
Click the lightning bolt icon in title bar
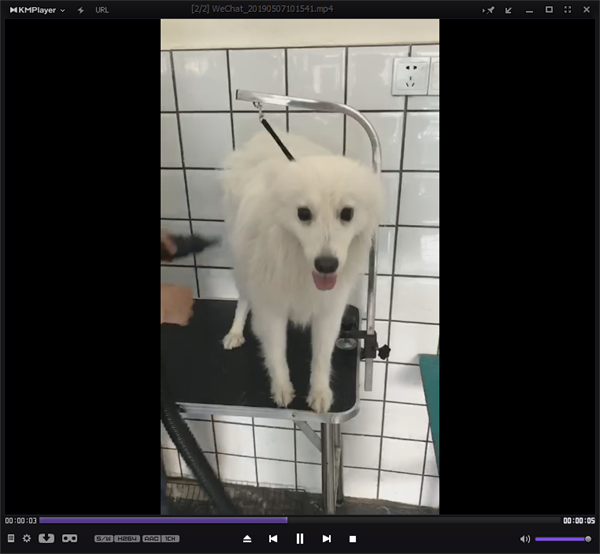coord(80,9)
